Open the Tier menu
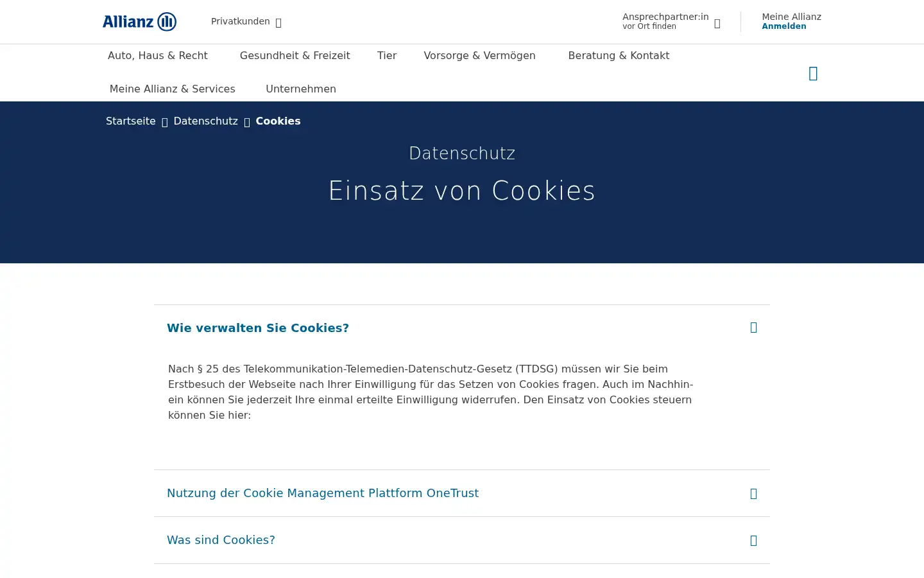The height and width of the screenshot is (578, 924). 387,56
